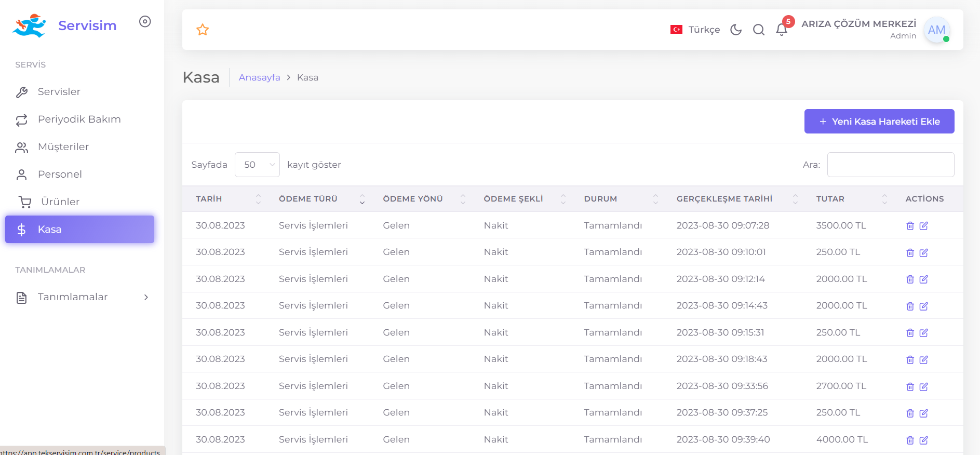Edit row dated 09:37:25
Image resolution: width=980 pixels, height=455 pixels.
(923, 413)
